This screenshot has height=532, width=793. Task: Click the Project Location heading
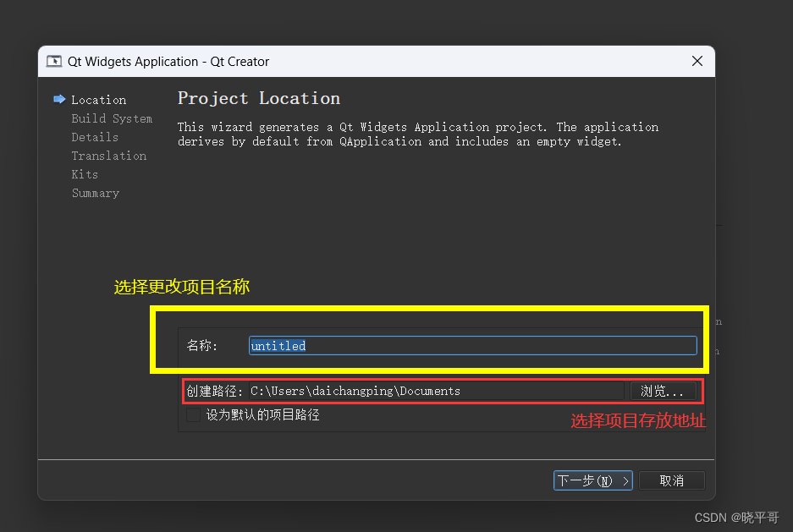pyautogui.click(x=258, y=98)
